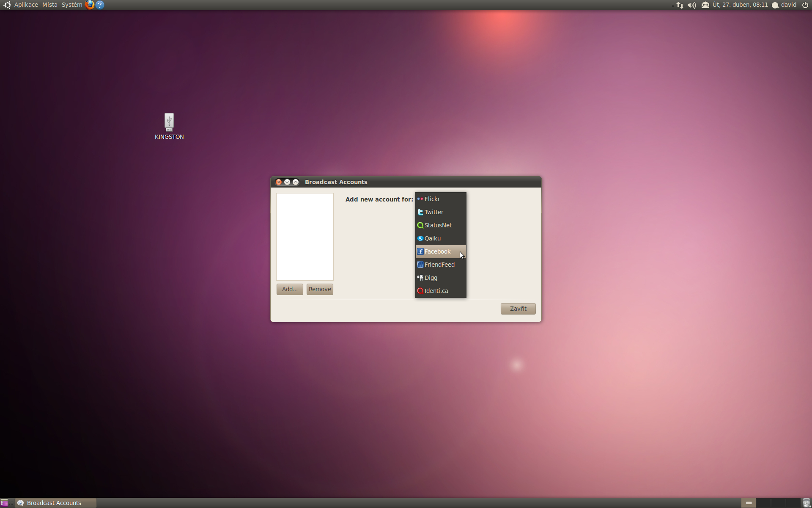812x508 pixels.
Task: Click Broadcast Accounts taskbar entry
Action: click(x=55, y=503)
